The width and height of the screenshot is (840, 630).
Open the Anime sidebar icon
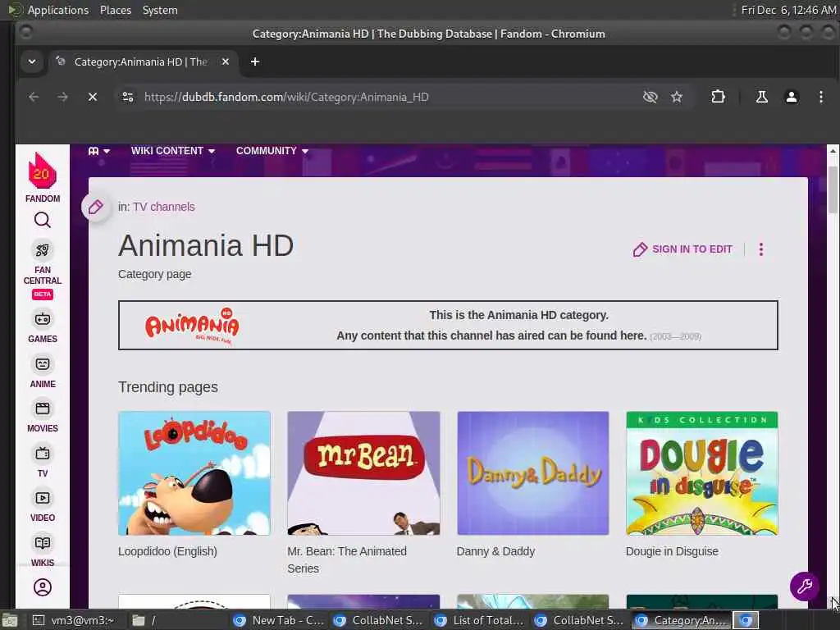pos(43,364)
